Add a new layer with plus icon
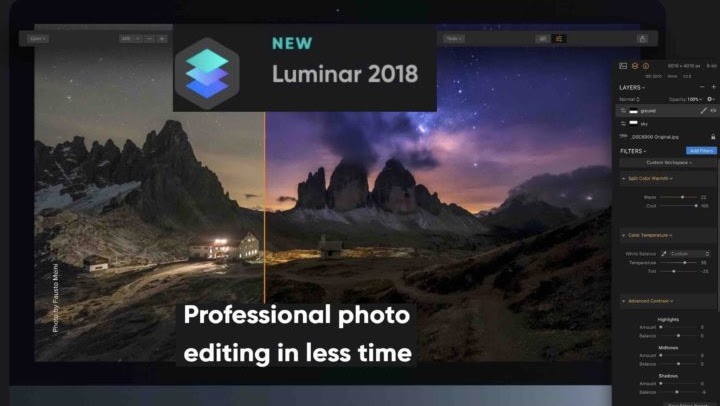The width and height of the screenshot is (720, 406). (x=714, y=87)
